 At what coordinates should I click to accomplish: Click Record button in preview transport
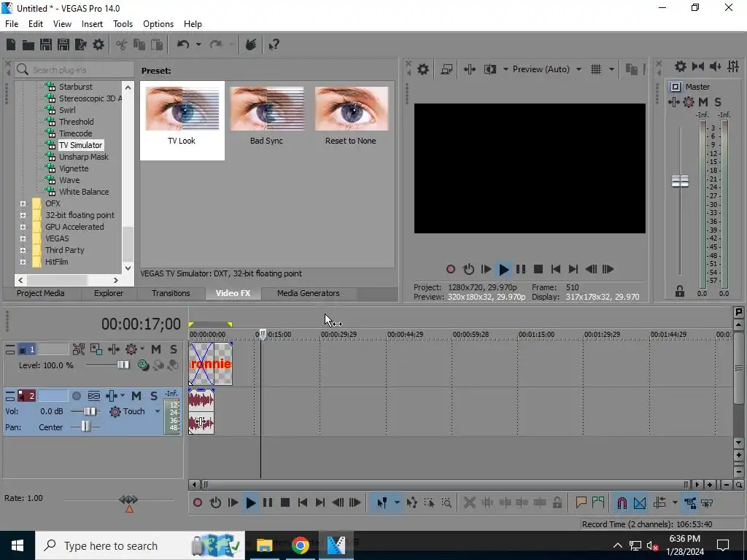451,269
